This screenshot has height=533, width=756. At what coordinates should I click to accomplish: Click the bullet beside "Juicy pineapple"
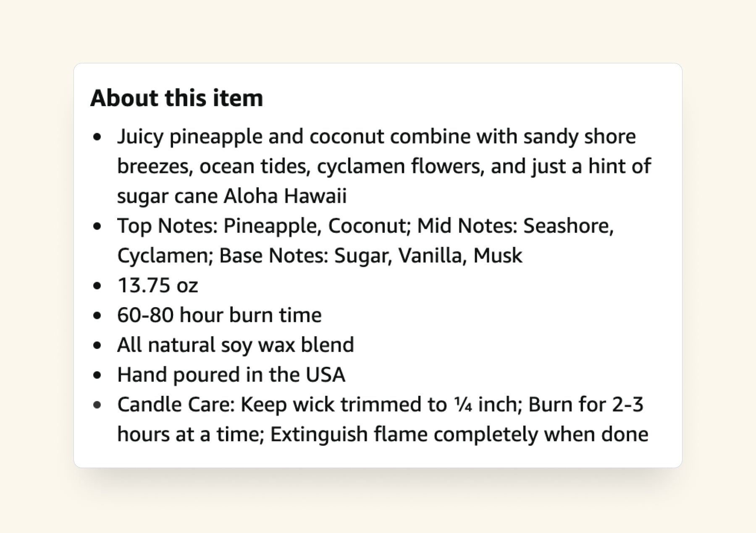tap(98, 137)
